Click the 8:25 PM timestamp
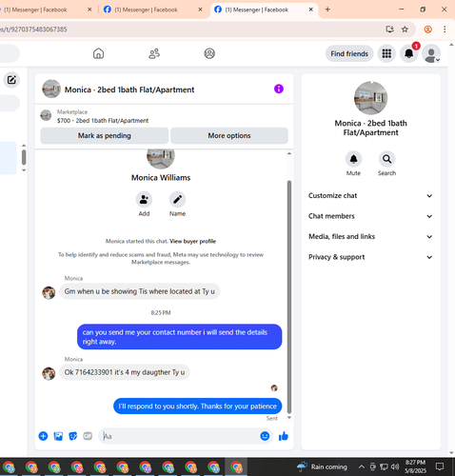Viewport: 455px width, 476px height. pyautogui.click(x=161, y=313)
